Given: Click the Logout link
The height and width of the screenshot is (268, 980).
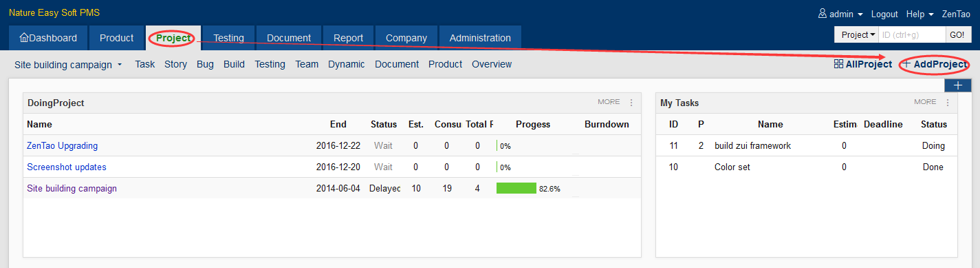Looking at the screenshot, I should pos(884,14).
